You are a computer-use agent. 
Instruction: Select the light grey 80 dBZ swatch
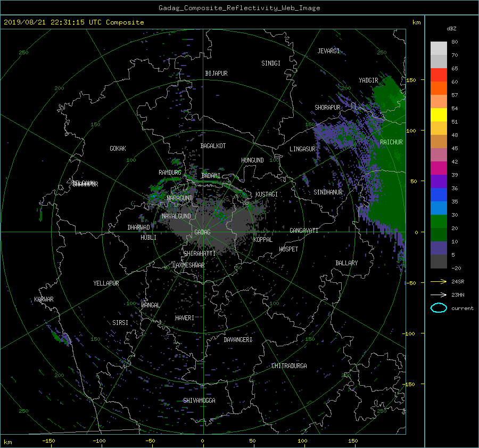(439, 48)
